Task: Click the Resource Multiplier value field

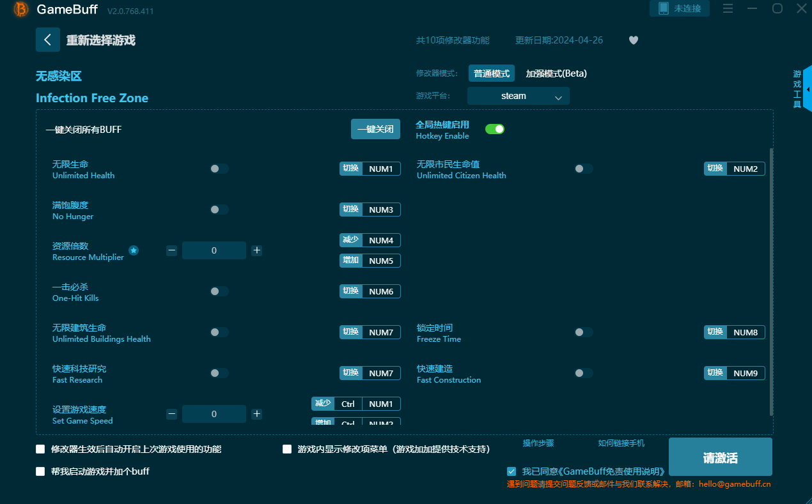Action: click(214, 250)
